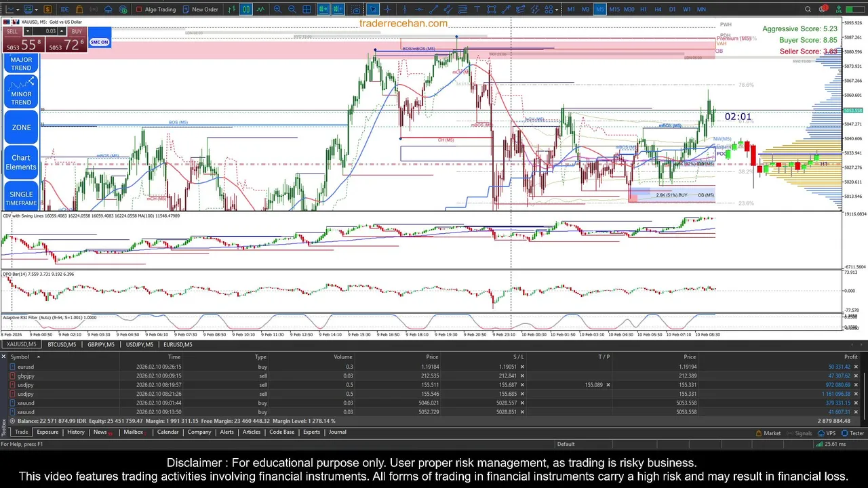Open the new chart dropdown arrow

[18, 9]
